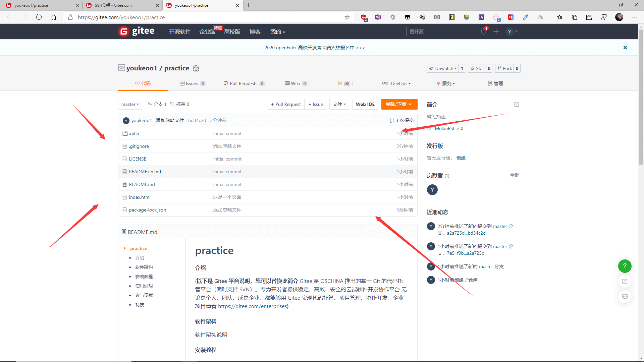Launch the Web IDE
This screenshot has width=644, height=362.
point(365,104)
